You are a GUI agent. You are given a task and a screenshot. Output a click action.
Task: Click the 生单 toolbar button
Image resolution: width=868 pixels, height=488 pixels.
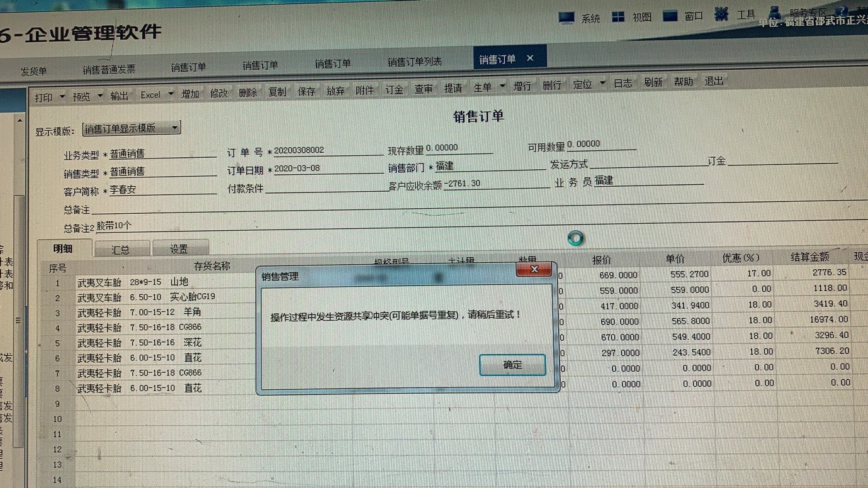click(483, 87)
